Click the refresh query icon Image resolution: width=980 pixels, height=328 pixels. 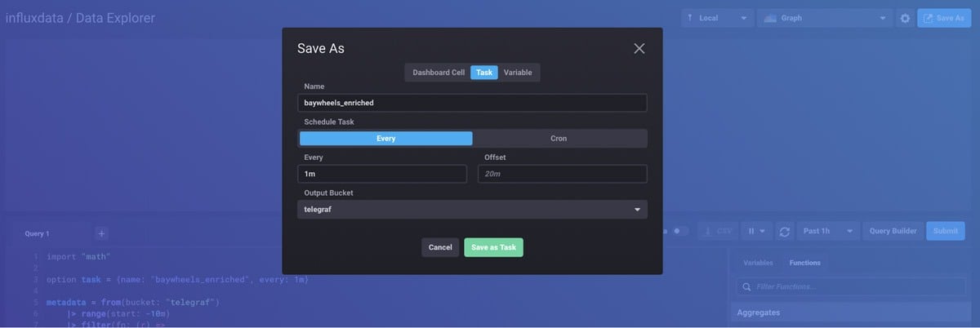[x=784, y=232]
